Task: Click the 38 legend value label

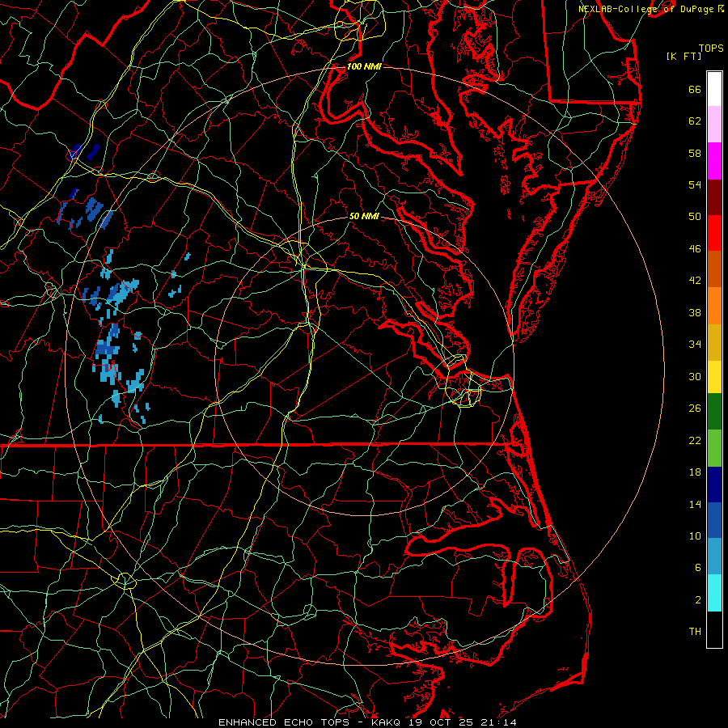Action: [695, 312]
